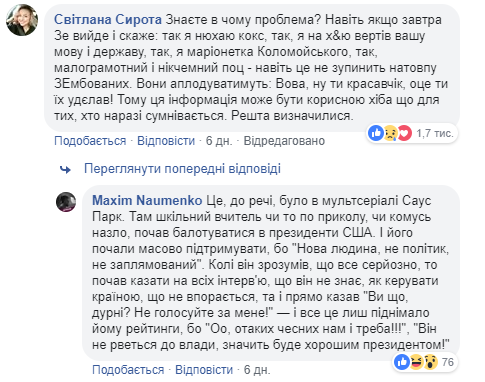Click Подобається under Maxim's reply
The height and width of the screenshot is (382, 485).
(x=128, y=370)
